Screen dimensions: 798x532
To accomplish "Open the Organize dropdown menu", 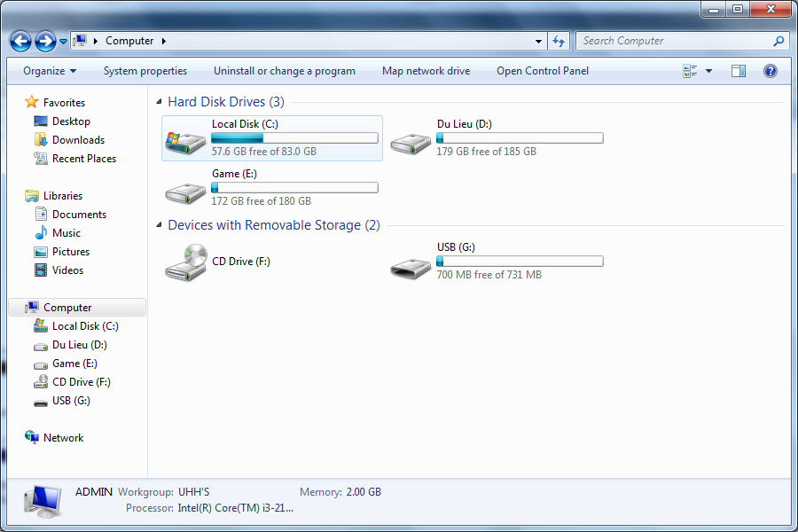I will click(x=50, y=71).
